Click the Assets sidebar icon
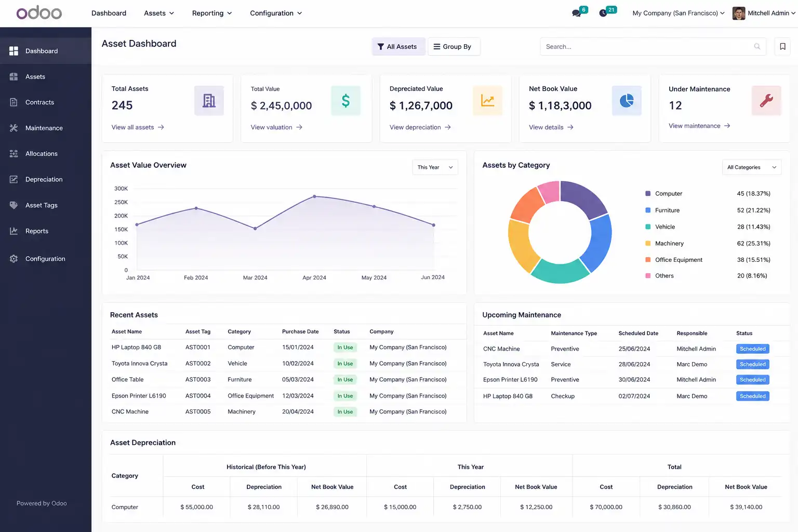798x532 pixels. click(x=14, y=76)
